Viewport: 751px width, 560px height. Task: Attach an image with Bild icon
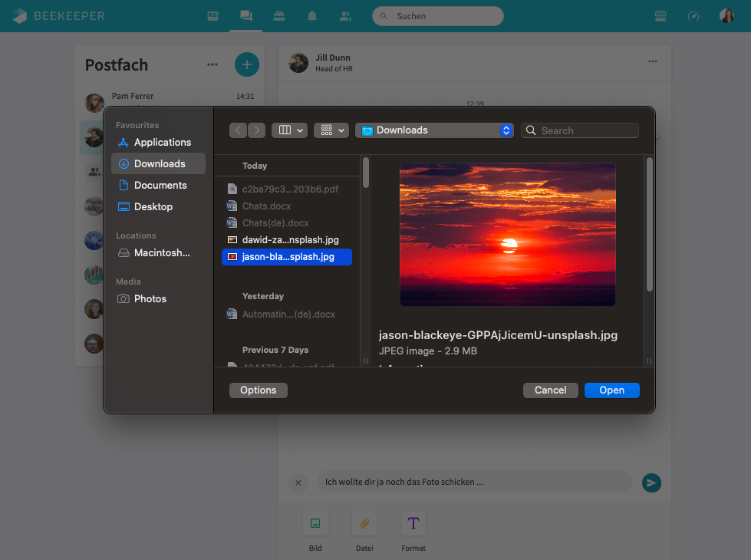[315, 523]
